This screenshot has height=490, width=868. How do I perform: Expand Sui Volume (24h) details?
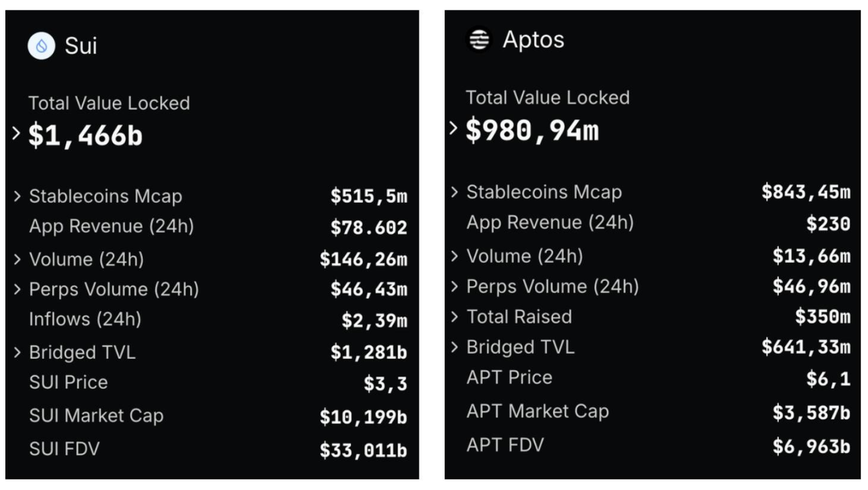point(16,260)
